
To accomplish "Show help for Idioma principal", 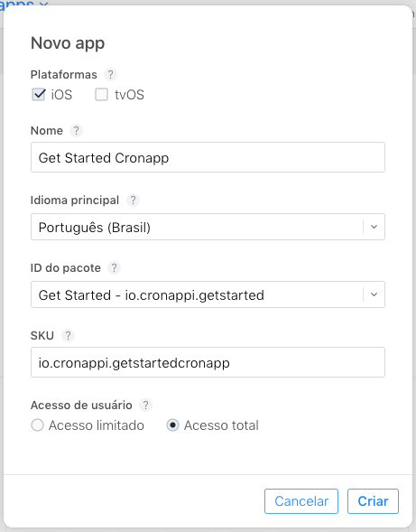I will point(133,201).
